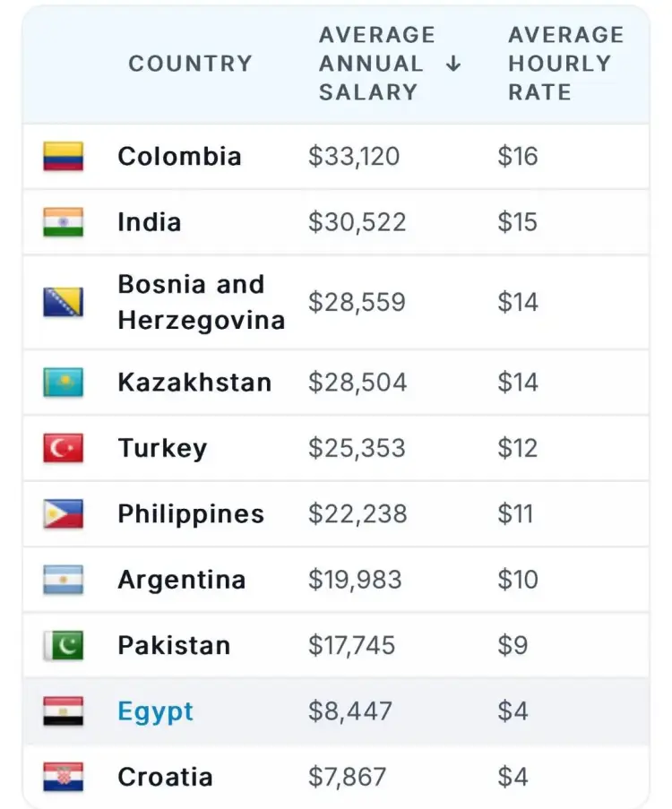Sort by Average Hourly Rate header

pyautogui.click(x=566, y=64)
